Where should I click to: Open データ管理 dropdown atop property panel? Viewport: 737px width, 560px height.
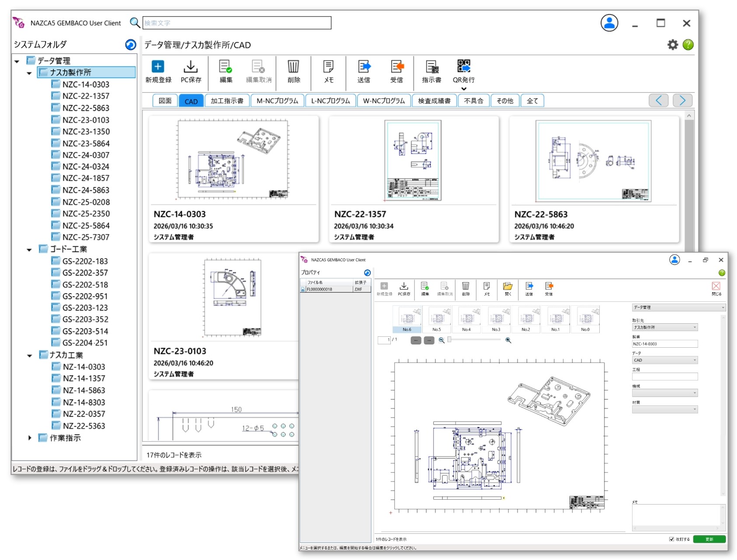coord(679,308)
